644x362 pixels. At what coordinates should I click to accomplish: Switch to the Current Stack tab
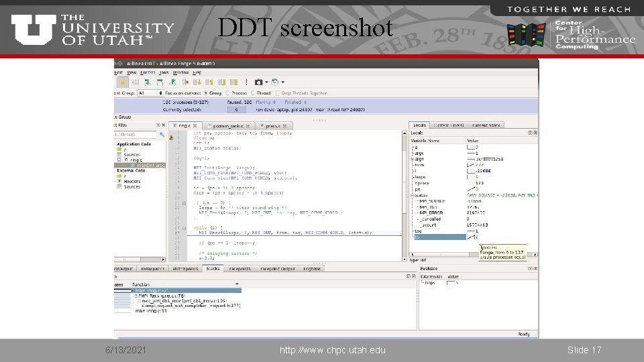click(486, 125)
